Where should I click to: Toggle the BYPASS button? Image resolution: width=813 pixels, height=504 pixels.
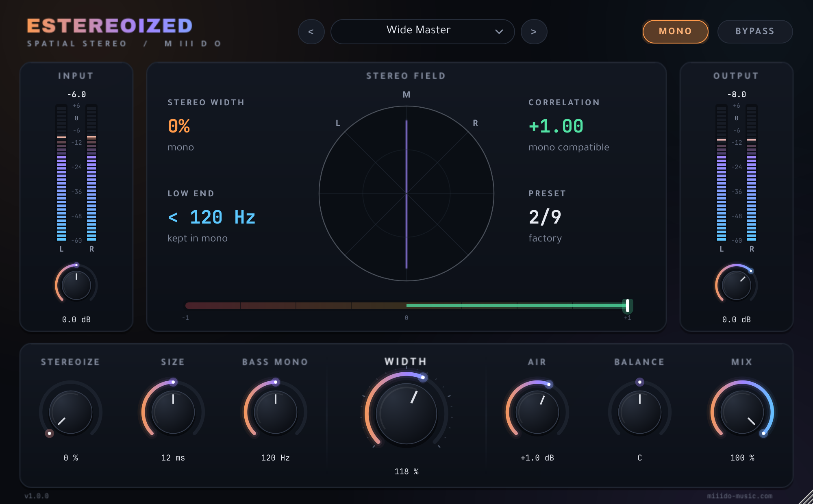pos(755,31)
